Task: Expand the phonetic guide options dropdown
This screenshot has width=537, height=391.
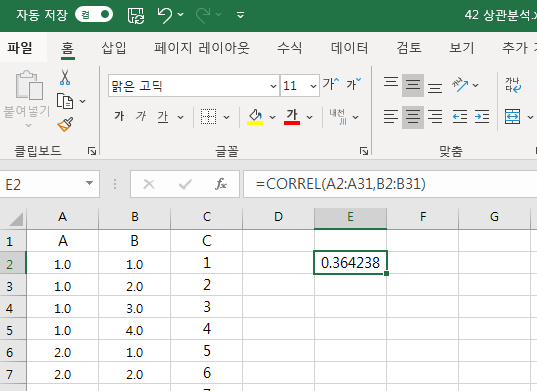Action: [355, 117]
